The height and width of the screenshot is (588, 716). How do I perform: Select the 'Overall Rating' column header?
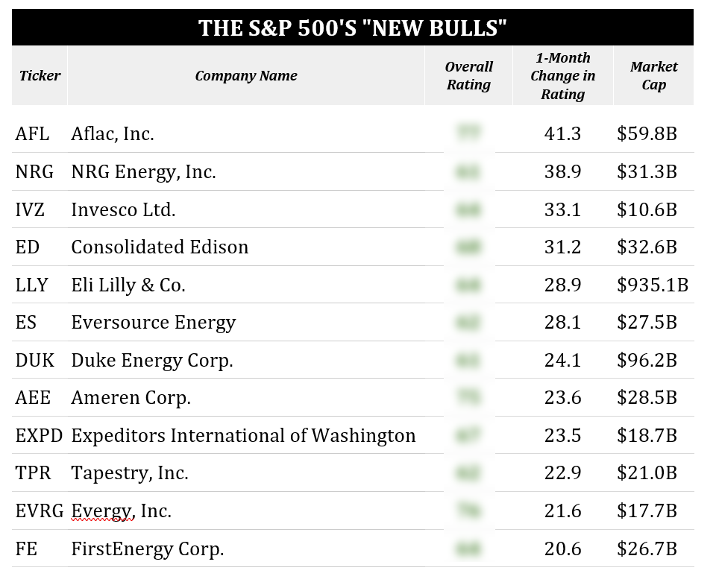[468, 75]
